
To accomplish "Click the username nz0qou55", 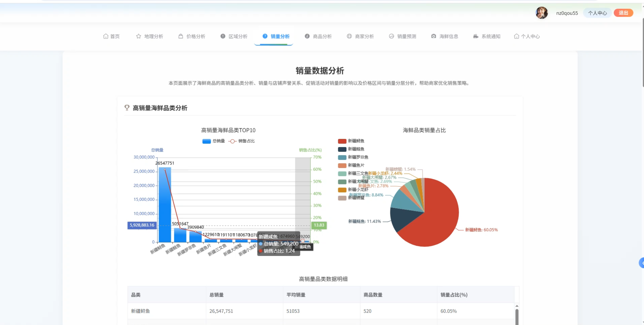I will tap(567, 13).
